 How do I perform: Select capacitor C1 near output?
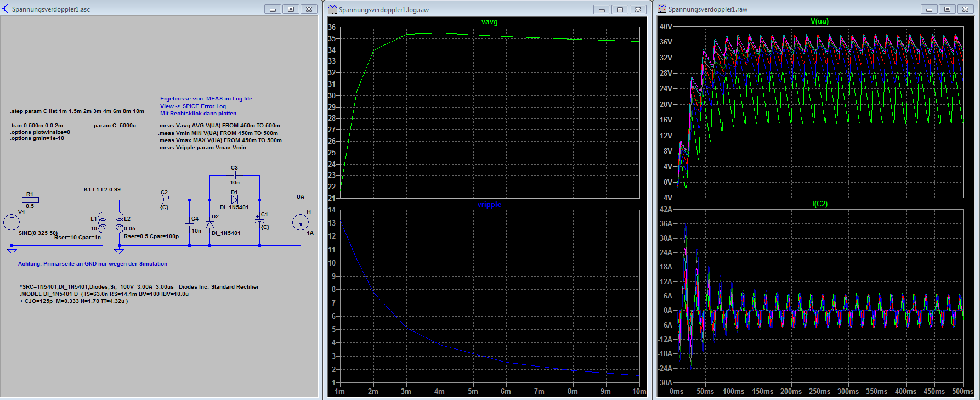coord(259,220)
